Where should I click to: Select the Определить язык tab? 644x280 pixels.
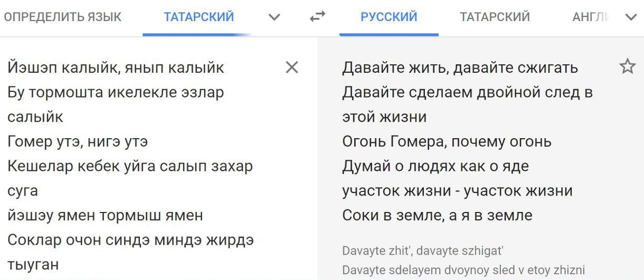point(62,17)
